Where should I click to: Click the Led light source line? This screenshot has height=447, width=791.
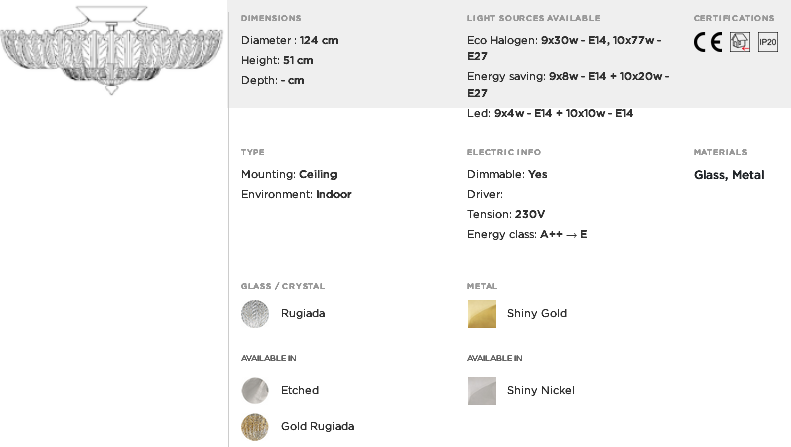click(x=550, y=113)
